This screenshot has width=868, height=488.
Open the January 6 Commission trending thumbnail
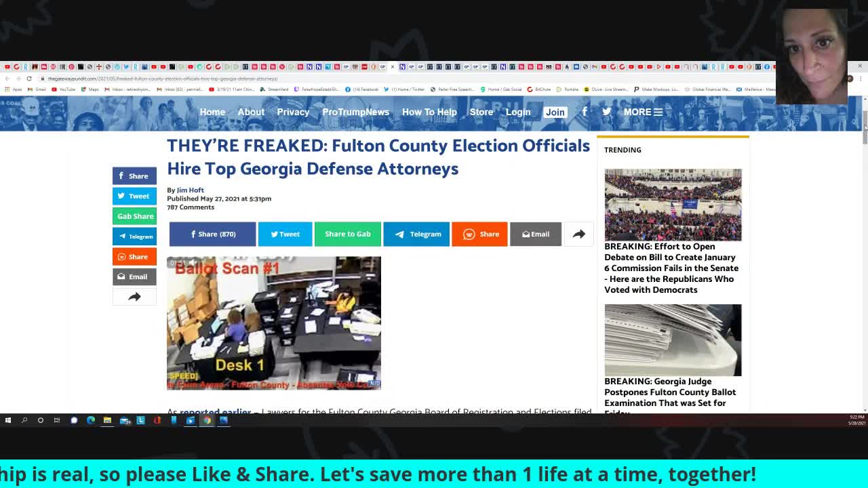pyautogui.click(x=673, y=205)
